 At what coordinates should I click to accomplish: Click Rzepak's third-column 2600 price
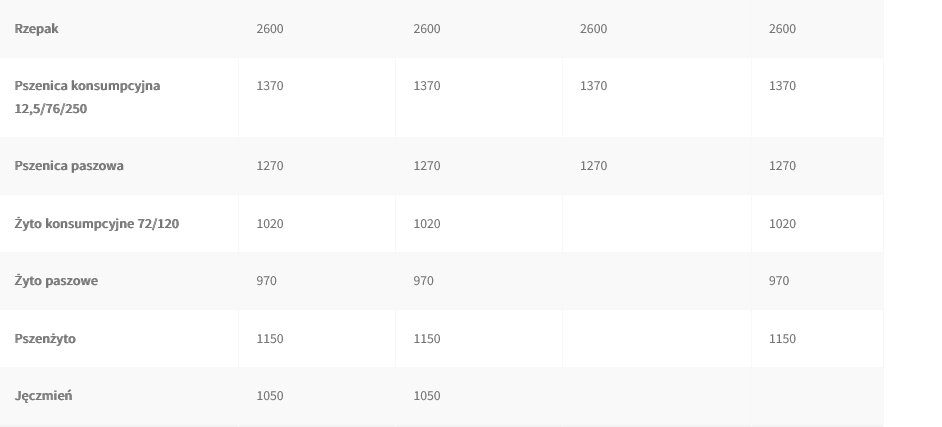coord(593,29)
